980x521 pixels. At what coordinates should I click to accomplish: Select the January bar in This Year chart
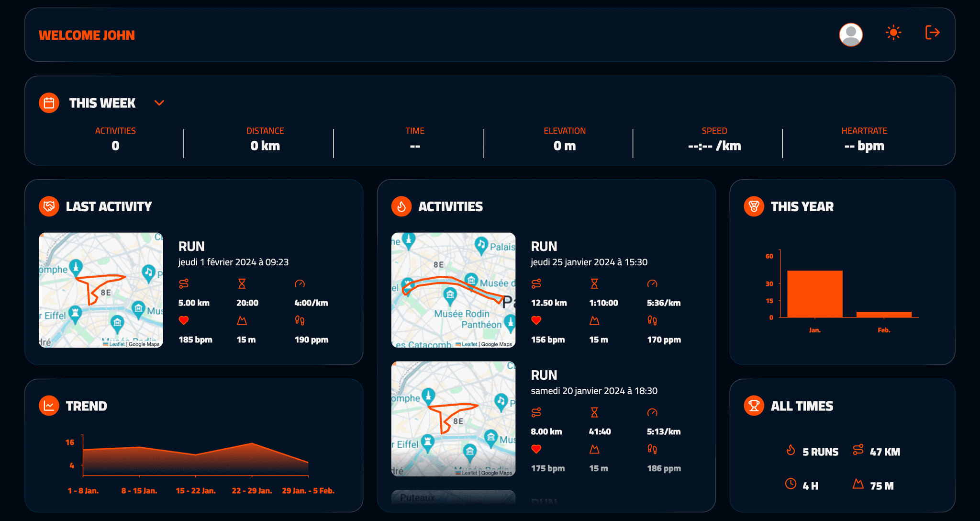click(x=814, y=294)
